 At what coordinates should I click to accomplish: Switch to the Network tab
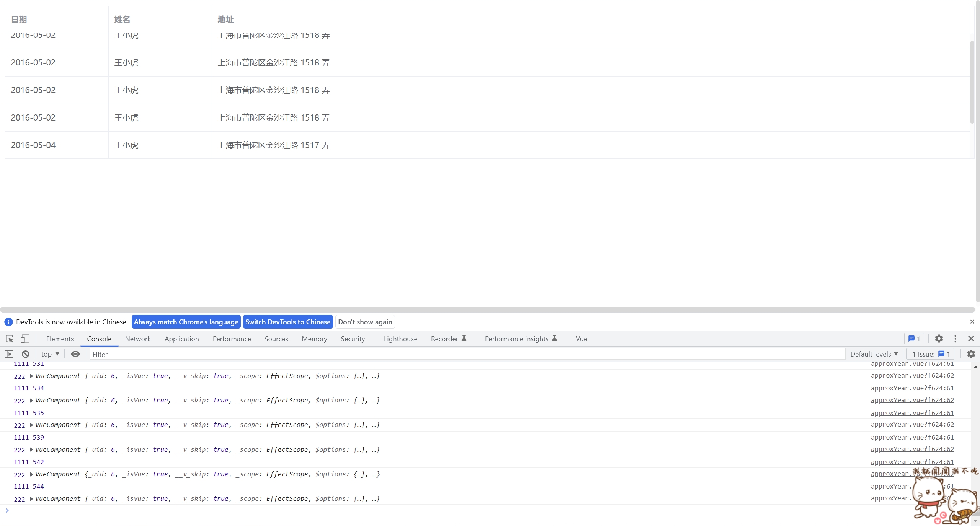pos(138,339)
